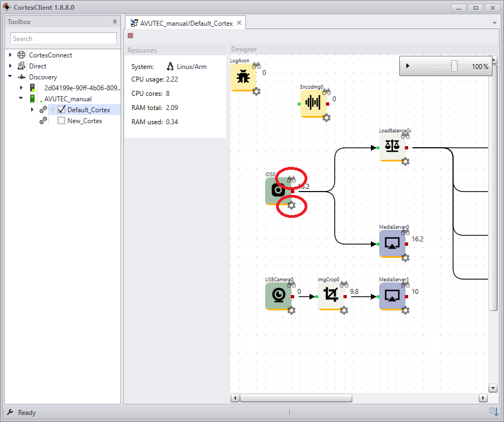Open ImgCrop0 binoculars monitor icon

344,285
